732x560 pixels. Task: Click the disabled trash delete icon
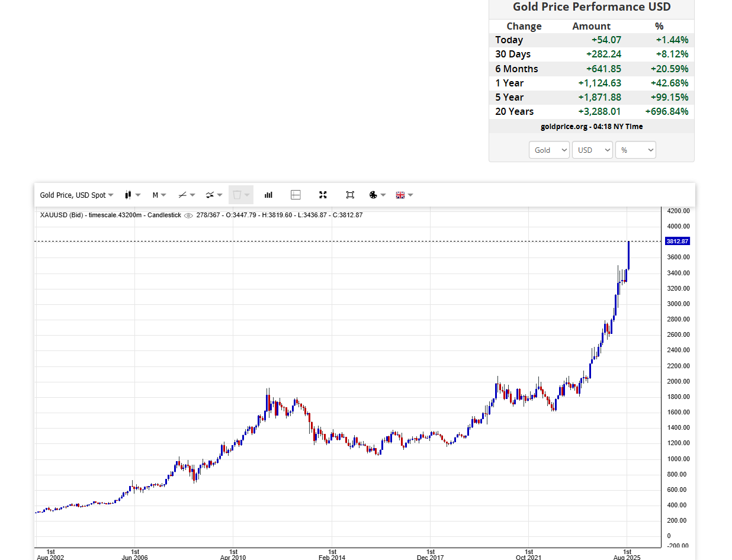pos(240,195)
